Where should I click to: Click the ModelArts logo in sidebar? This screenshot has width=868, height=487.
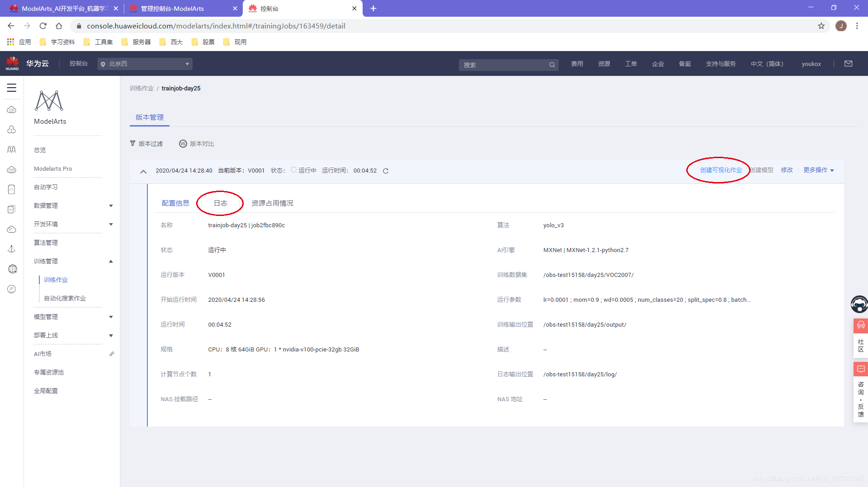(49, 101)
